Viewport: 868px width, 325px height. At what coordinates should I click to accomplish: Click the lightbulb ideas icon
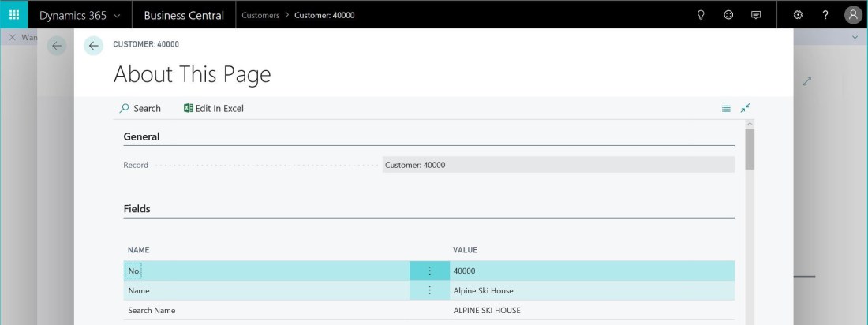pyautogui.click(x=700, y=15)
